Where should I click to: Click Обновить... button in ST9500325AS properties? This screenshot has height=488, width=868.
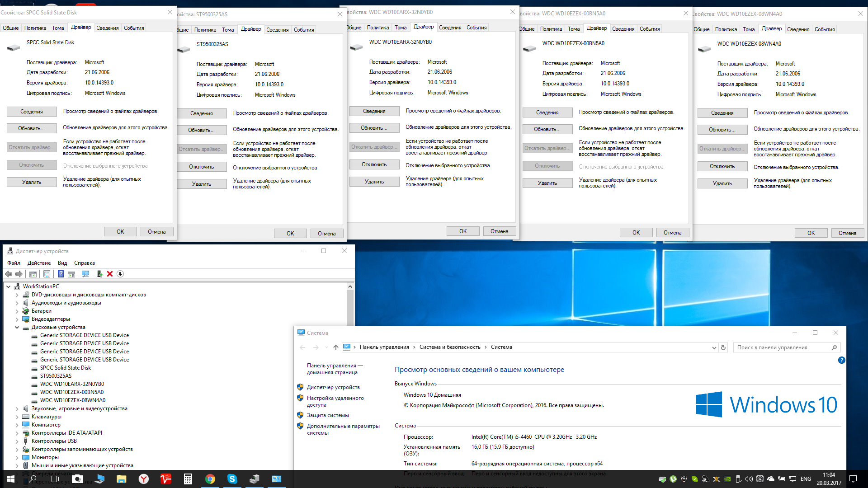tap(202, 130)
